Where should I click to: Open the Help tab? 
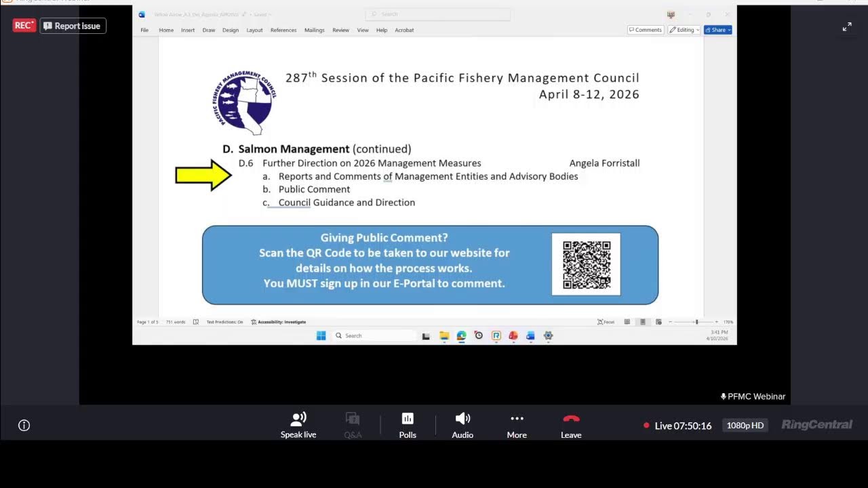coord(382,30)
